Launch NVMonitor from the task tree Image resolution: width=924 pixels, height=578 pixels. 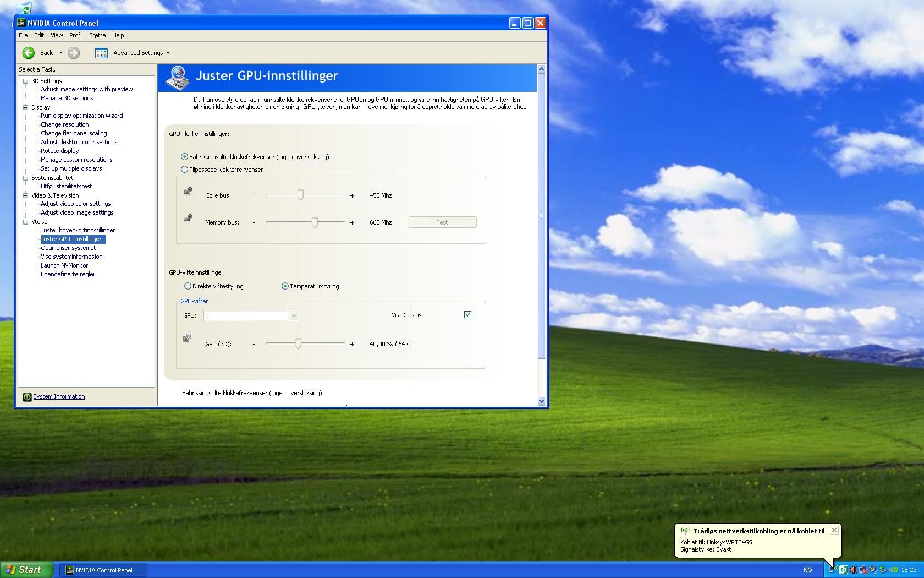pyautogui.click(x=64, y=265)
